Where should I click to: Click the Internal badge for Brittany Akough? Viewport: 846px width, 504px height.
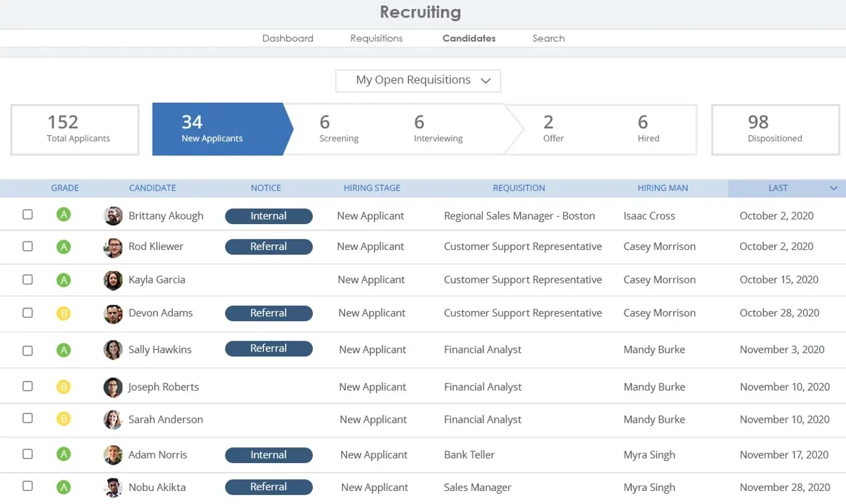click(x=269, y=216)
